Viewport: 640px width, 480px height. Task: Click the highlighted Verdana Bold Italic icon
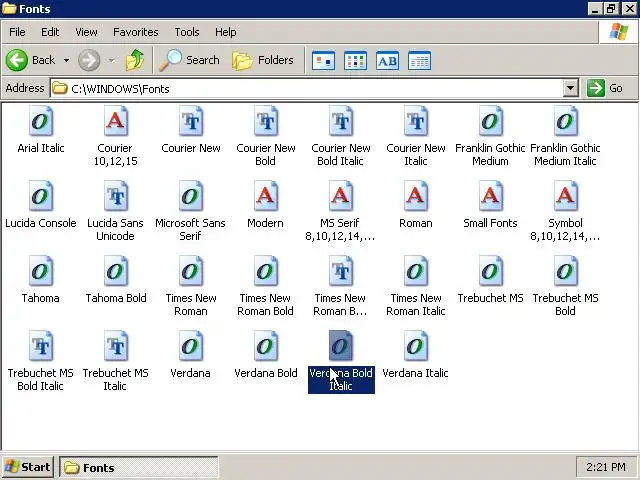341,347
